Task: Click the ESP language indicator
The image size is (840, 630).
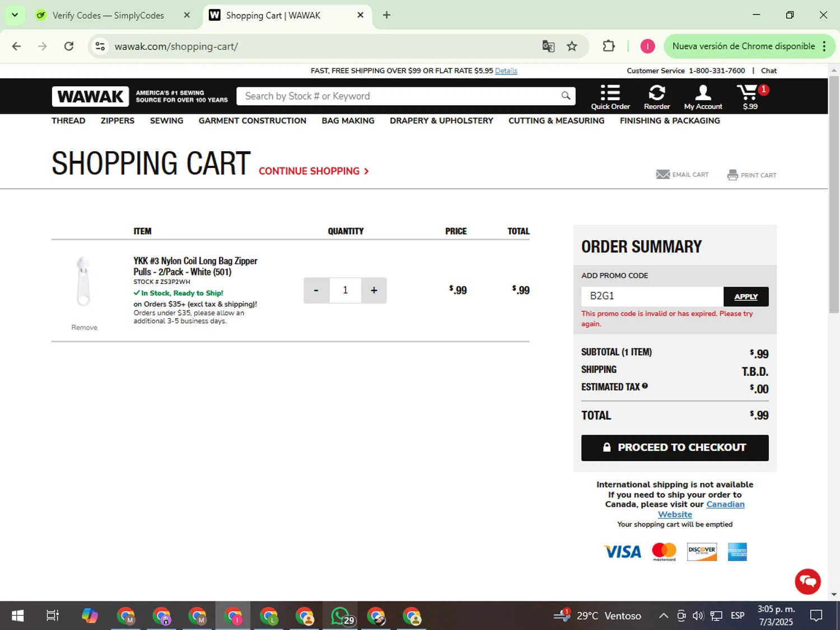Action: tap(738, 616)
